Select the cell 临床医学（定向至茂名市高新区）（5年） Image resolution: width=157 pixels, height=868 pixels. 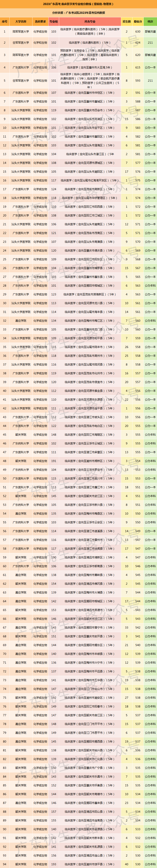coord(90,189)
